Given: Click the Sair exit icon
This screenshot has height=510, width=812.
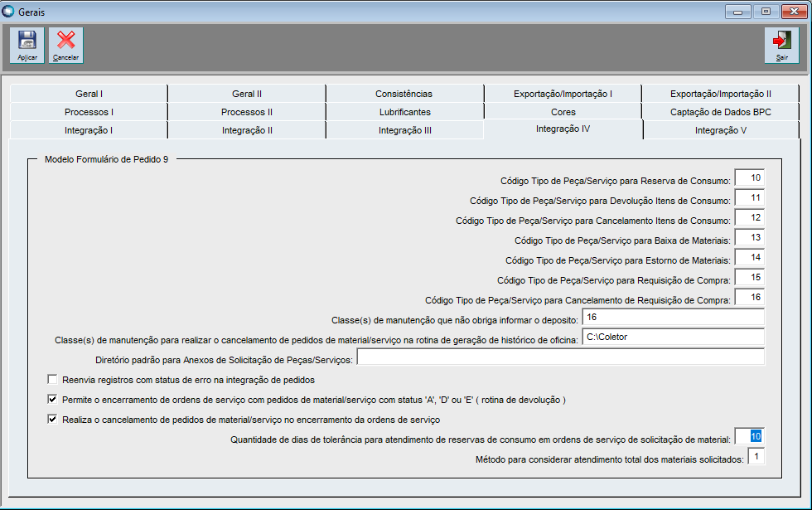Looking at the screenshot, I should 782,45.
